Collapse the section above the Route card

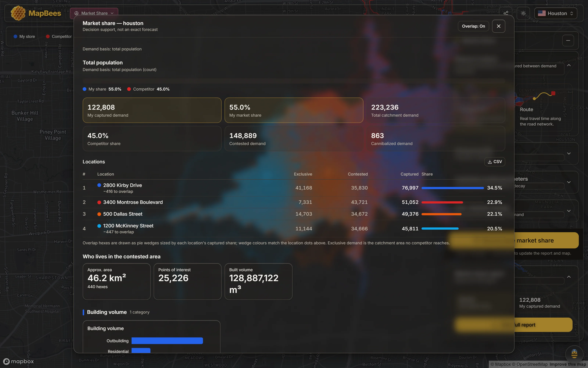tap(569, 66)
